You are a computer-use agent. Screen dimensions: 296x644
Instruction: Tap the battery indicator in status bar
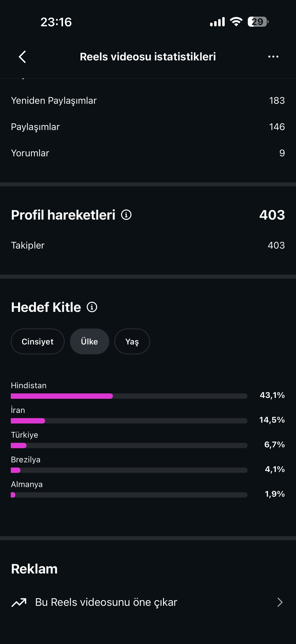(258, 22)
